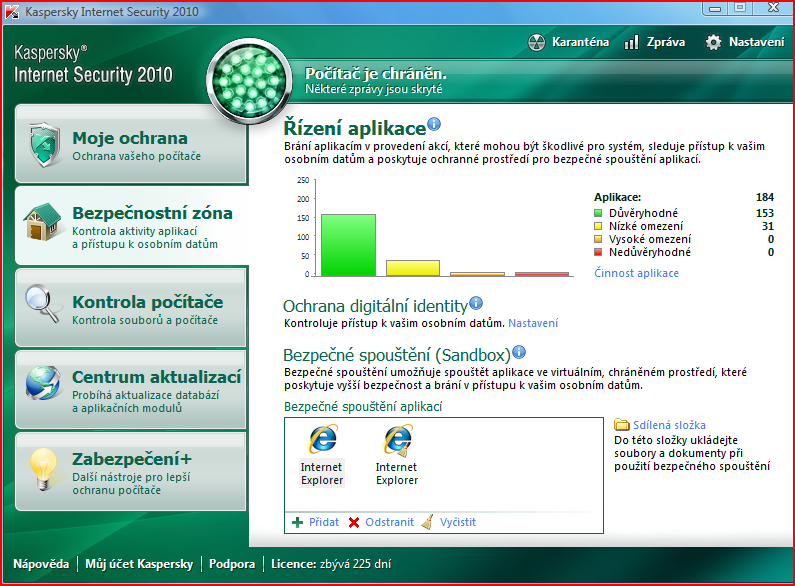The image size is (795, 586).
Task: Click the Nízké omezení count 31
Action: coord(768,226)
